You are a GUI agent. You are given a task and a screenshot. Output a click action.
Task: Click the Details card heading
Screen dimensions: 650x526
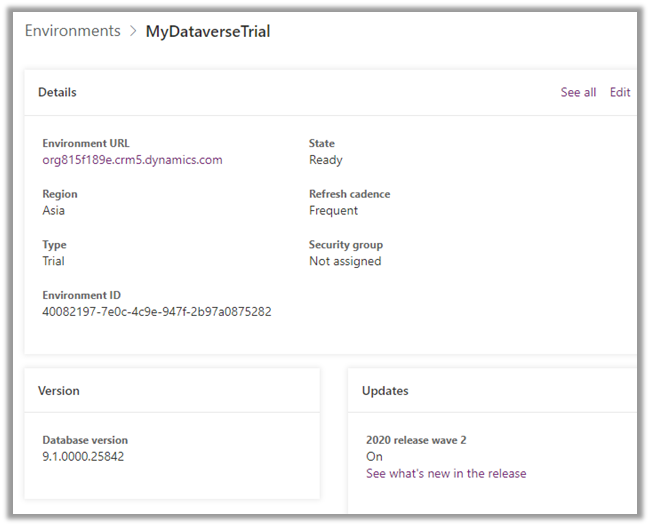coord(57,92)
